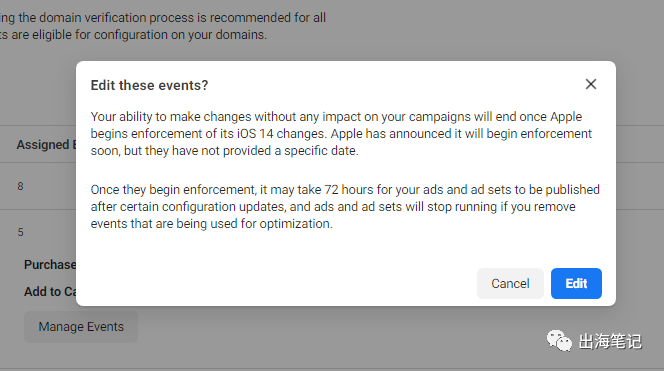This screenshot has width=664, height=371.
Task: Click the paragraph starting 'Once they begin enforcement'
Action: [x=345, y=206]
